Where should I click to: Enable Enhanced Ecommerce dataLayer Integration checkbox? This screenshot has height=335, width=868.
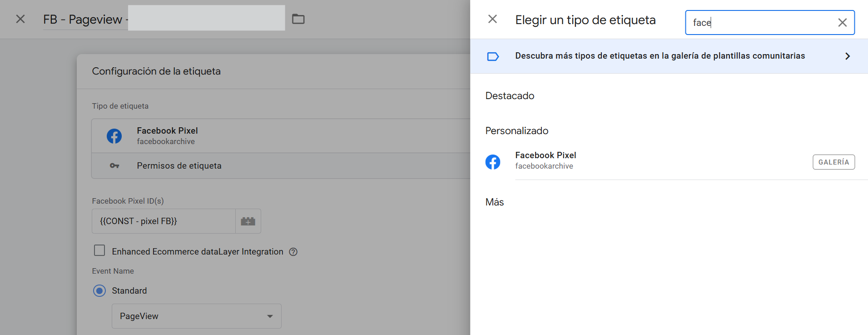tap(99, 250)
